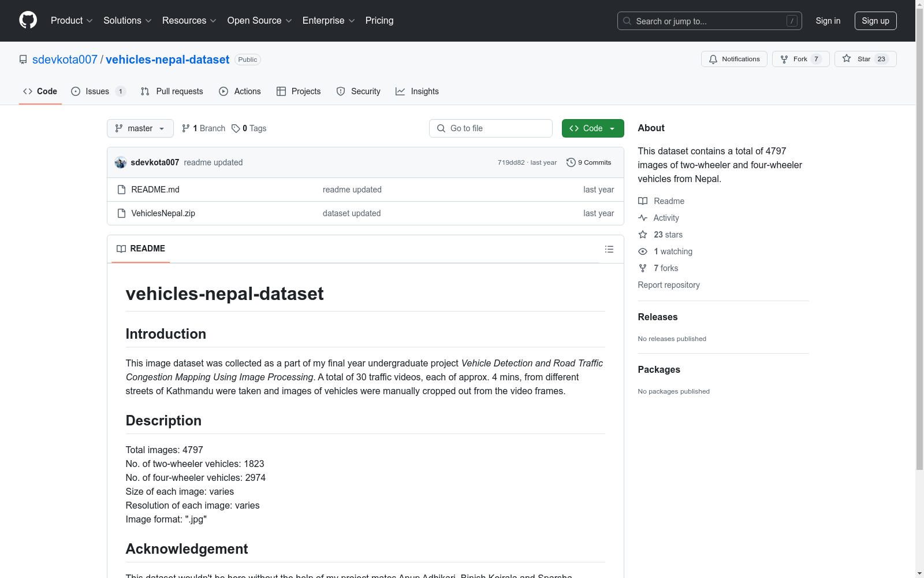Switch to the Insights tab
This screenshot has height=578, width=924.
(418, 91)
